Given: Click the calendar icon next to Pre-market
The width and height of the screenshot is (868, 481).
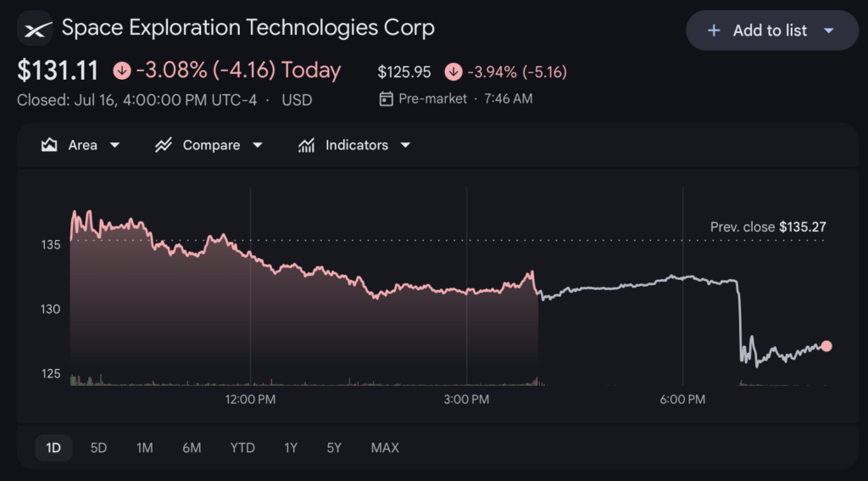Looking at the screenshot, I should pos(386,99).
